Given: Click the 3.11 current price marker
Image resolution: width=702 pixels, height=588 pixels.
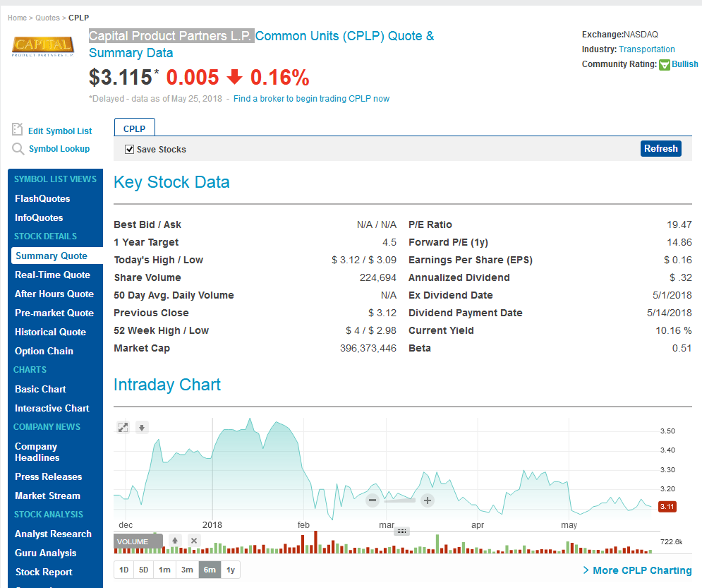Looking at the screenshot, I should pos(667,507).
